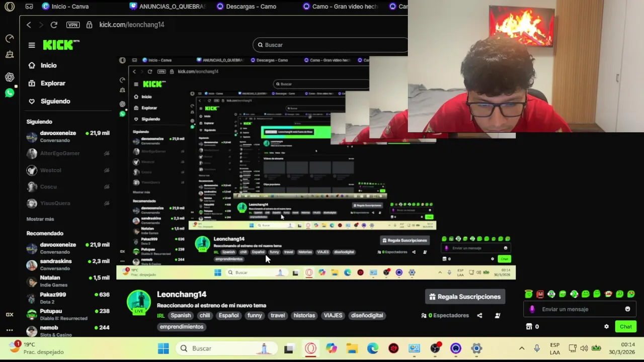The image size is (644, 362).
Task: Switch to the Camo - Gran video tab
Action: [x=340, y=7]
